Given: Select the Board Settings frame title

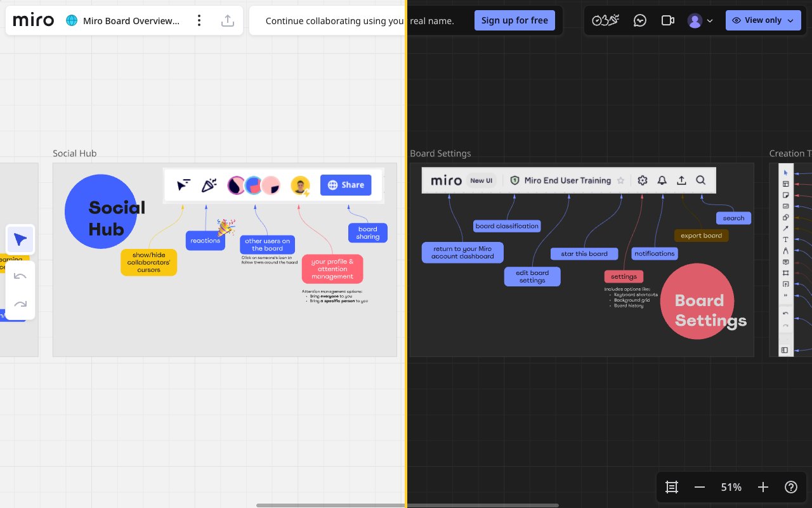Looking at the screenshot, I should point(440,153).
